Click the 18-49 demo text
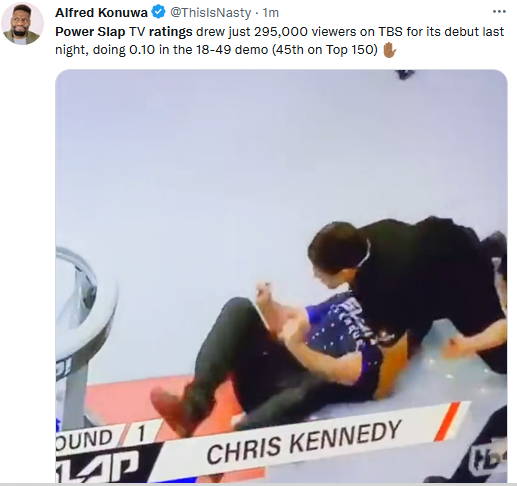This screenshot has width=517, height=486. (x=232, y=50)
